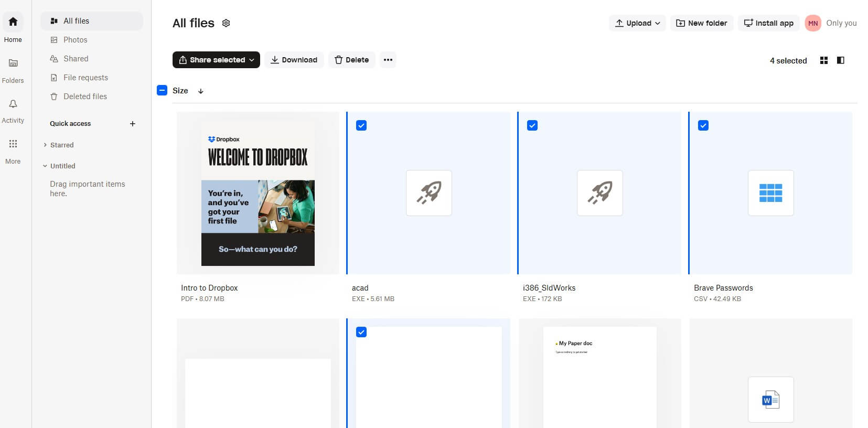Click the i386_SldWorks rocket file icon

pyautogui.click(x=600, y=193)
